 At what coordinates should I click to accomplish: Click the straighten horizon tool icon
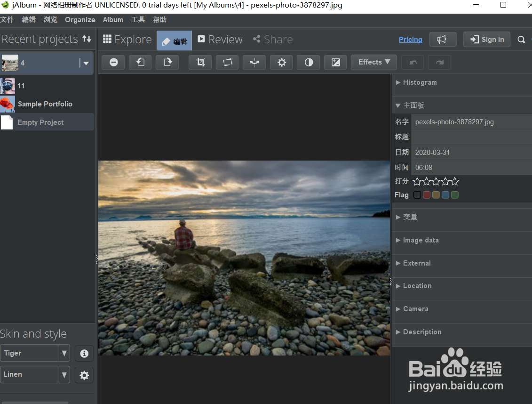tap(254, 63)
